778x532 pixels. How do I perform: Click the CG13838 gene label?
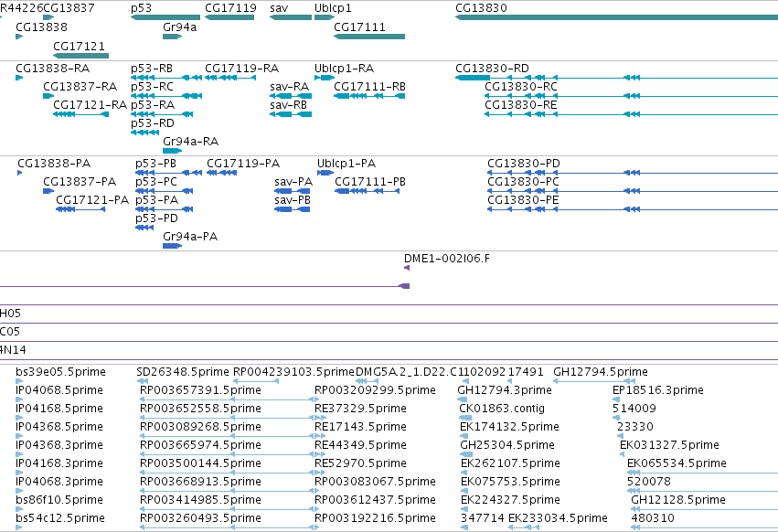pyautogui.click(x=42, y=27)
